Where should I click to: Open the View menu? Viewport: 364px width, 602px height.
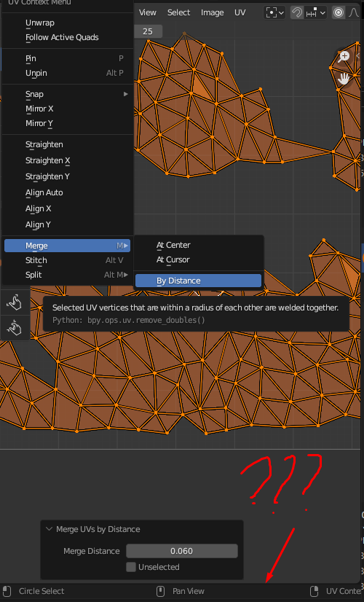pos(147,12)
